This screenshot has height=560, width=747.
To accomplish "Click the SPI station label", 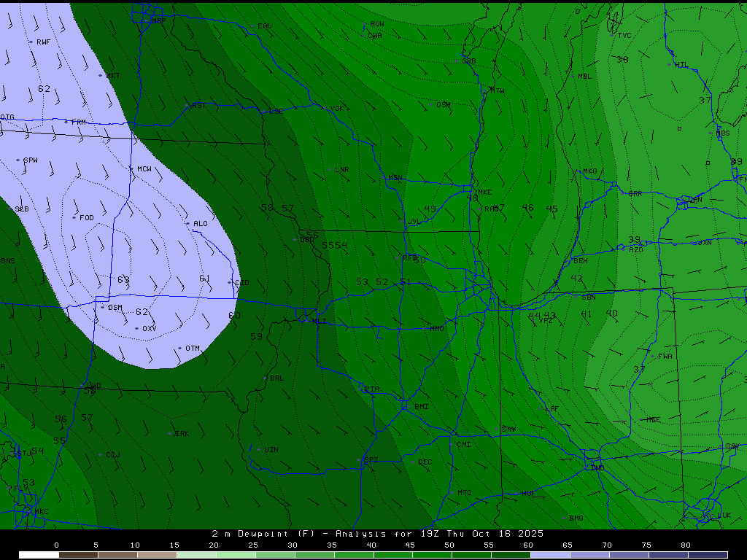I will tap(371, 460).
